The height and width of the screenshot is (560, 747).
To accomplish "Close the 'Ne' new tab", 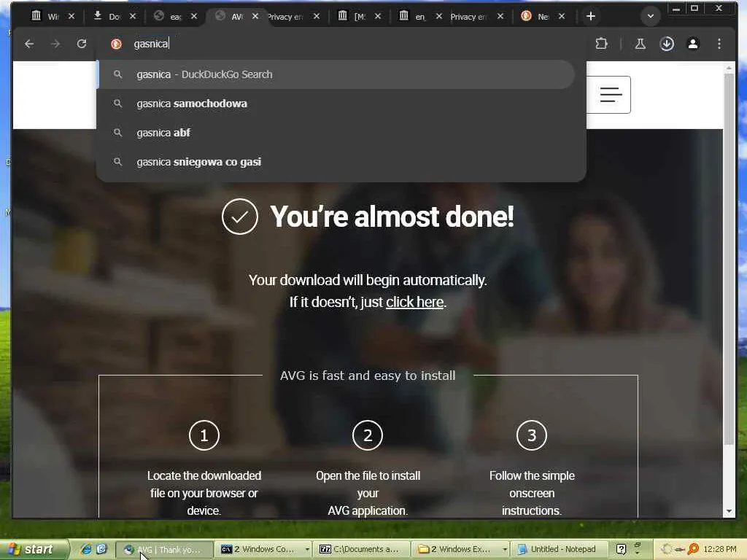I will pos(562,16).
